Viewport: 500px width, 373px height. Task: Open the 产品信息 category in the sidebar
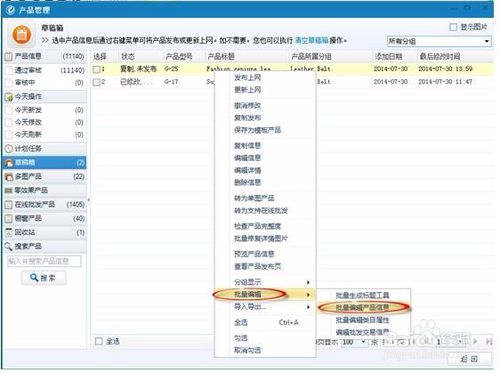pyautogui.click(x=45, y=56)
